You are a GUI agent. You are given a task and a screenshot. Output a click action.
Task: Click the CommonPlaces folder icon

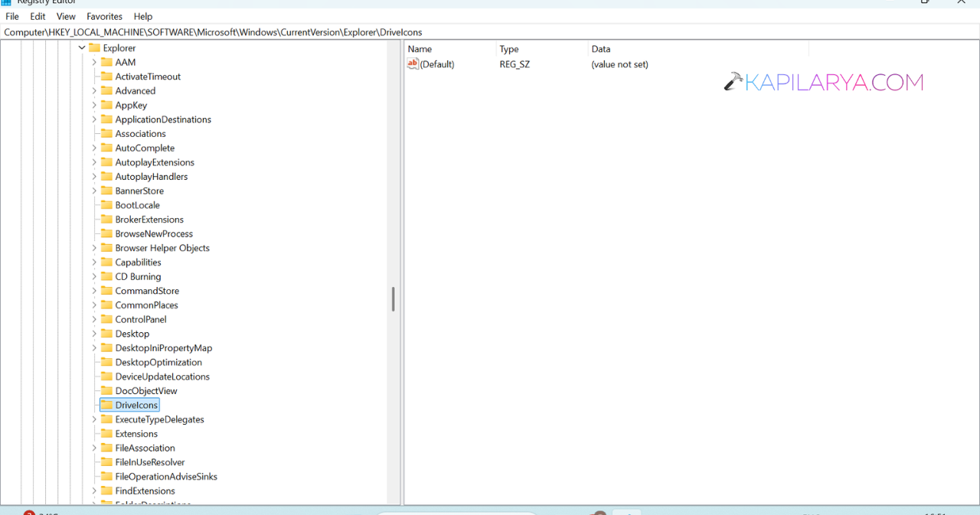(x=107, y=305)
